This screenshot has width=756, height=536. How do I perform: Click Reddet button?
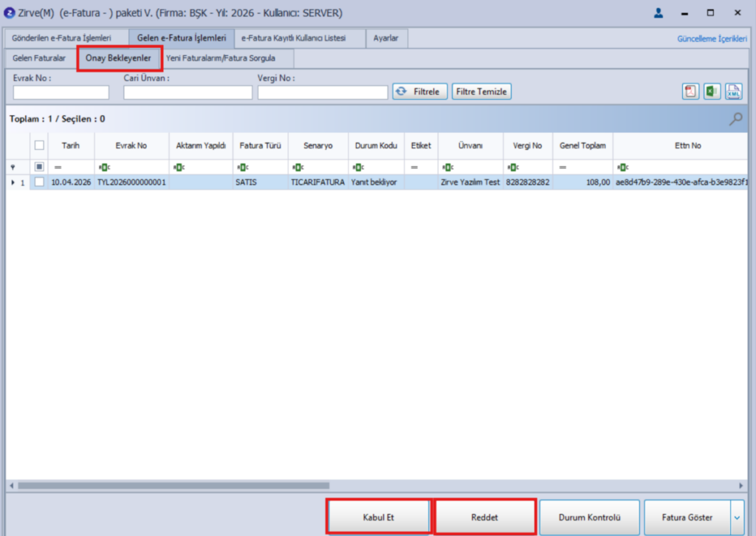coord(484,518)
